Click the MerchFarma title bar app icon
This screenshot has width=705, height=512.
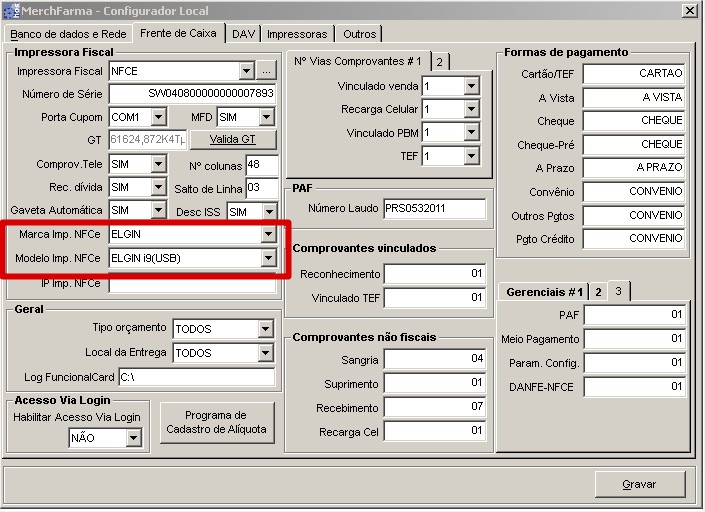click(x=11, y=10)
